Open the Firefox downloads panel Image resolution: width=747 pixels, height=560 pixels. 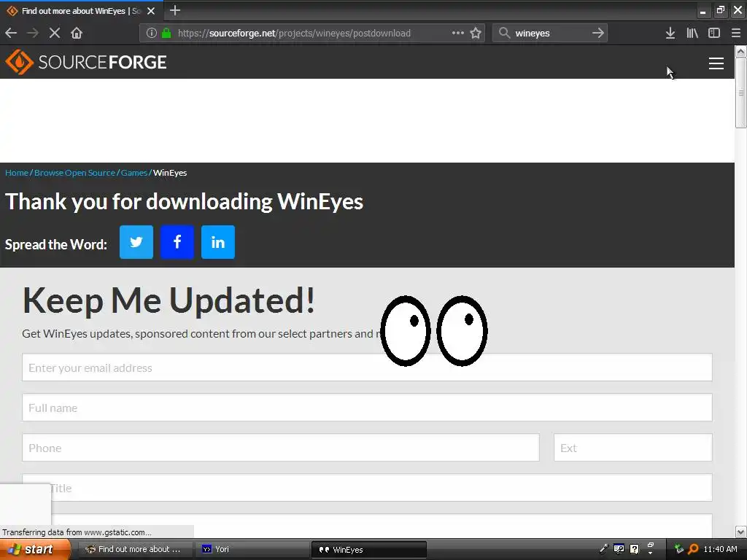[670, 33]
